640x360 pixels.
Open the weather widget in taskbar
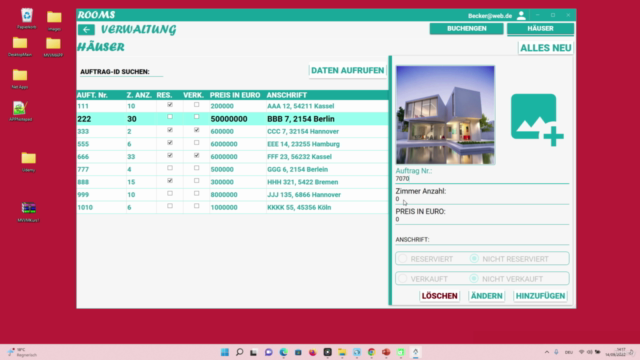(22, 352)
